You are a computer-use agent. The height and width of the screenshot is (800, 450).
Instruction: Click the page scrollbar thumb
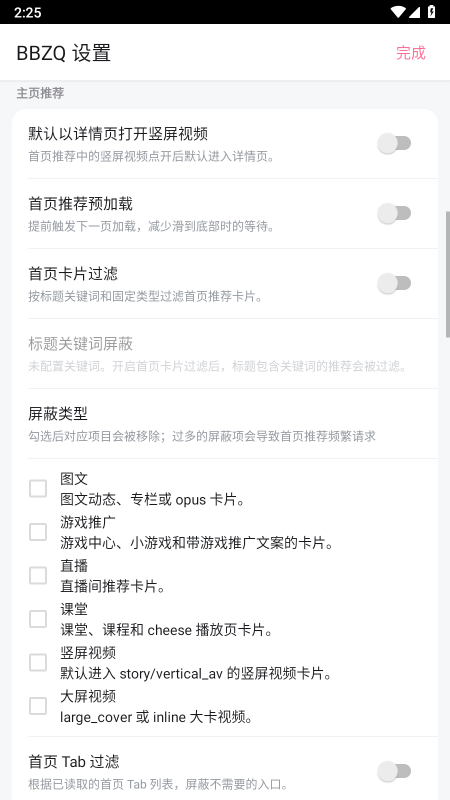(447, 273)
